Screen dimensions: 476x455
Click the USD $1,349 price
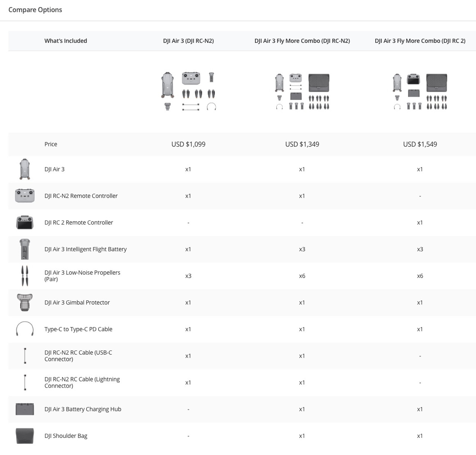(x=302, y=144)
